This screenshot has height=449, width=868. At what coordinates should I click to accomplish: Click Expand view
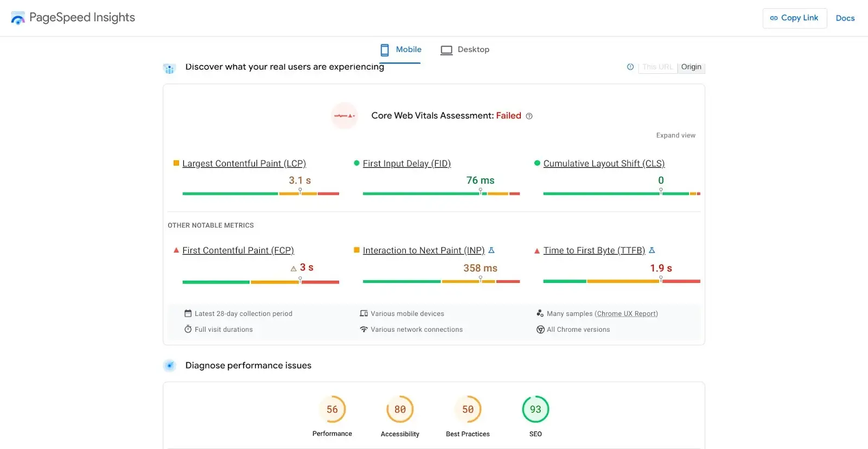point(676,135)
